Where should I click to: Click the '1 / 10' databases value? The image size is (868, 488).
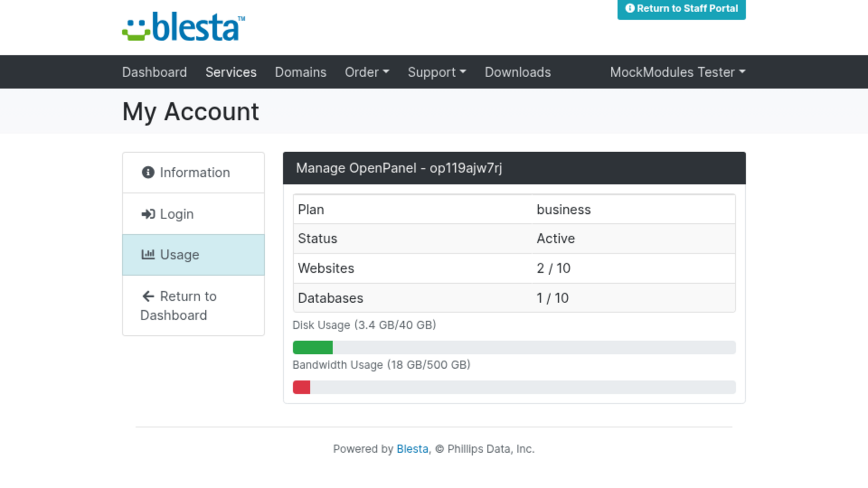(x=552, y=298)
